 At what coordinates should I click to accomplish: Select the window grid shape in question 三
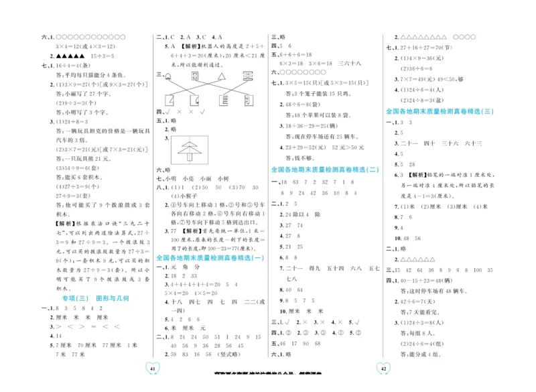pos(194,76)
